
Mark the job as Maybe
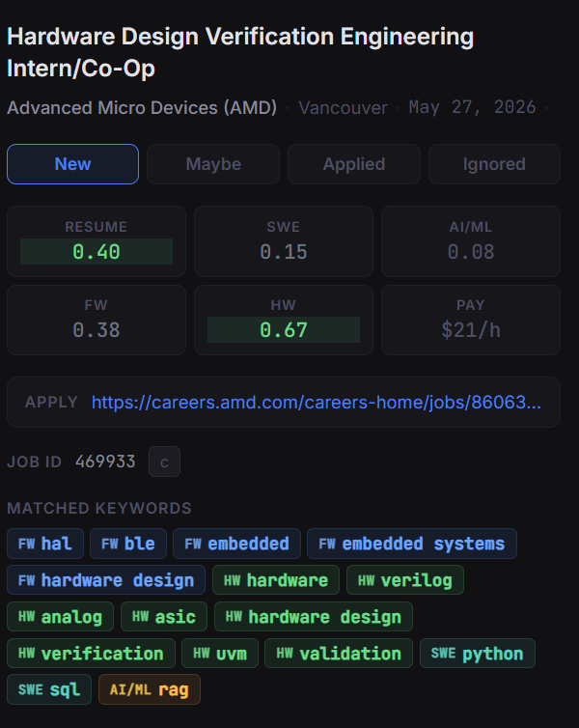tap(213, 164)
